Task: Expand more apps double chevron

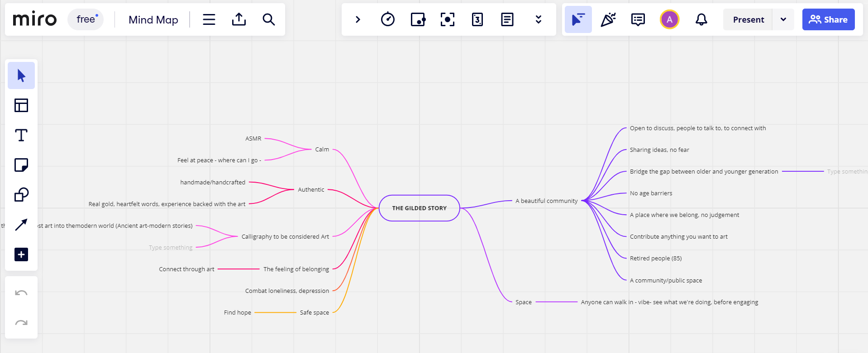Action: point(539,19)
